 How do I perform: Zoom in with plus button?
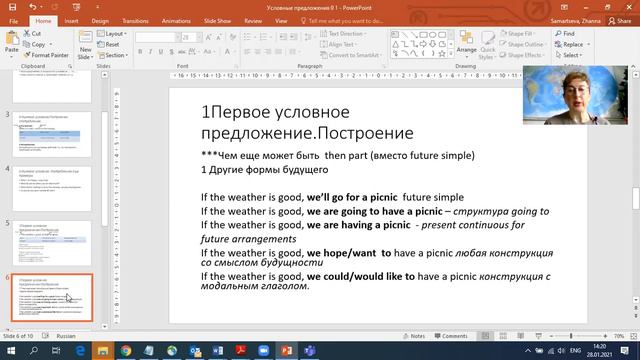(605, 336)
